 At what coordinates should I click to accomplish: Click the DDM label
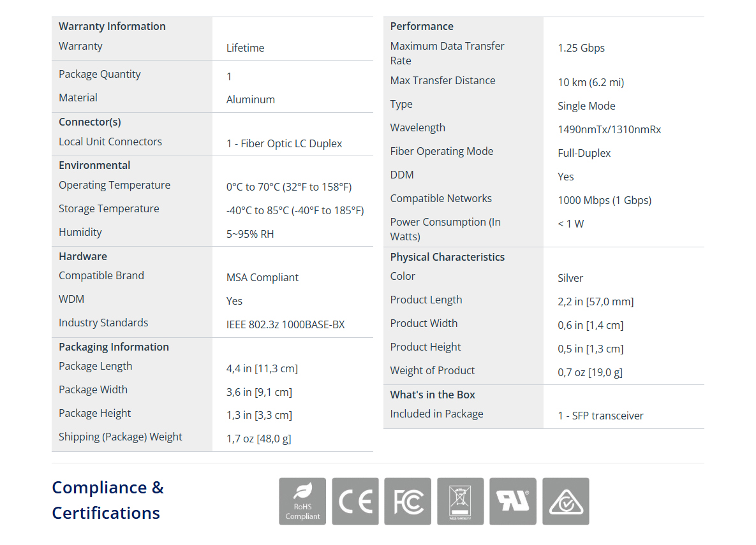pyautogui.click(x=402, y=175)
